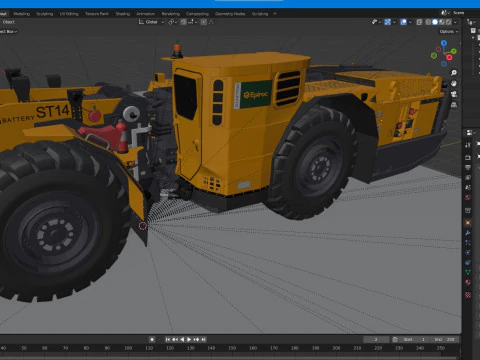This screenshot has height=360, width=480.
Task: Open the Options dropdown
Action: (449, 31)
